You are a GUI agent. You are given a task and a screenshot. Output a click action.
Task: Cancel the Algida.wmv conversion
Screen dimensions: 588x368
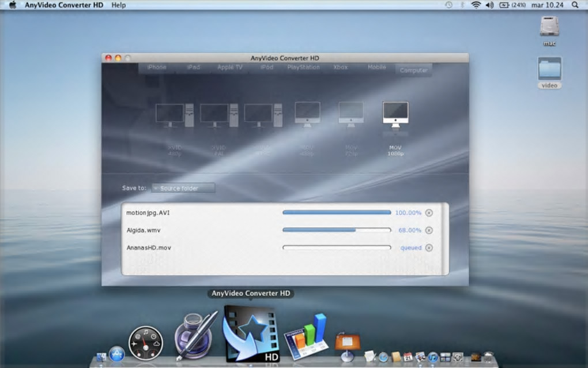[429, 230]
